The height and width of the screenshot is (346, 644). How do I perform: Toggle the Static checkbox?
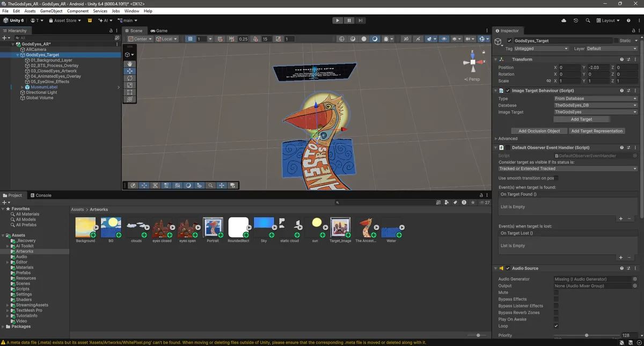615,41
